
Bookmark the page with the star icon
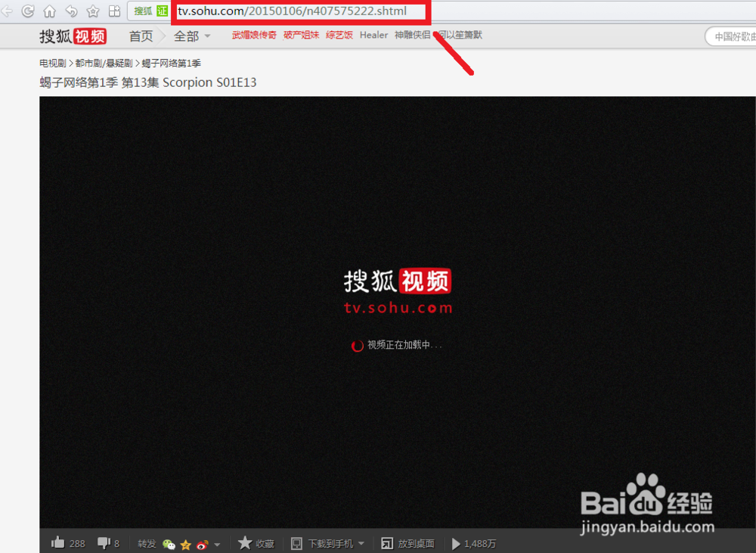point(93,11)
